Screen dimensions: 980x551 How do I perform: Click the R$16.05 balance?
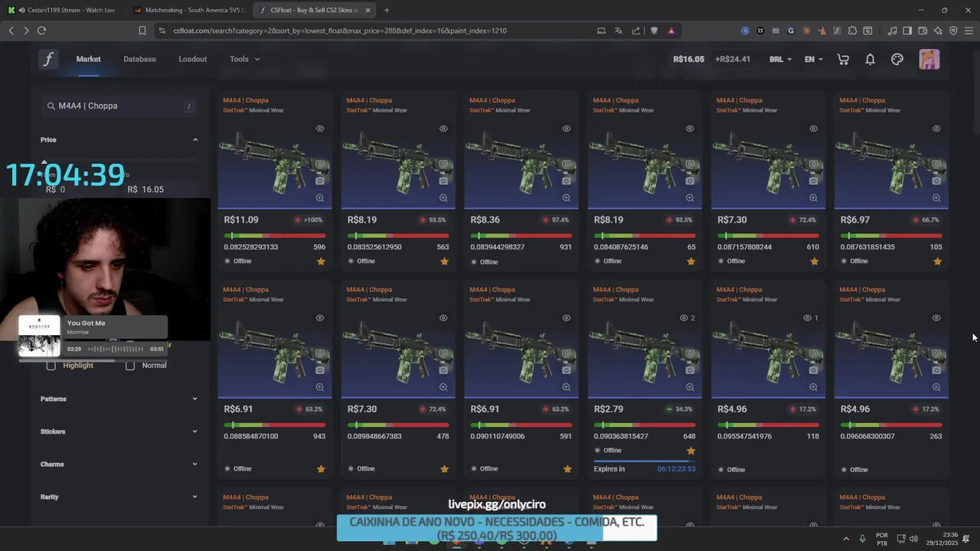(x=688, y=59)
